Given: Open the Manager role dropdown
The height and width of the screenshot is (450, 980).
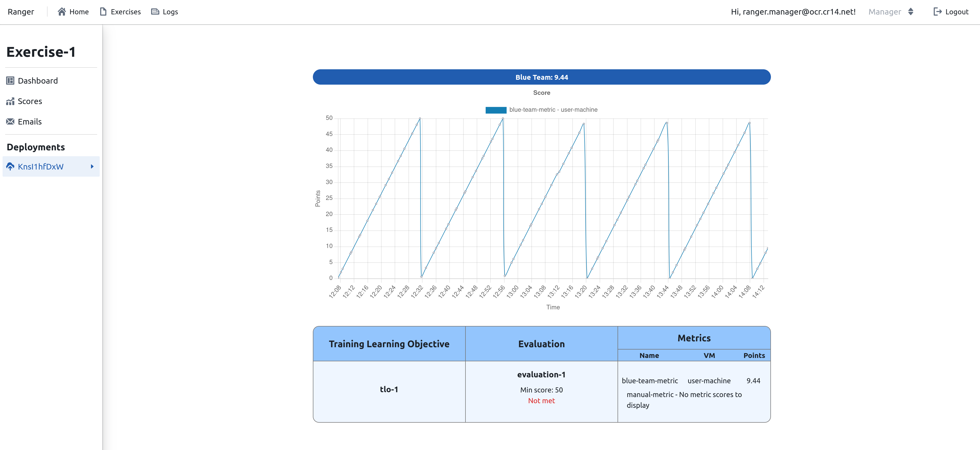Looking at the screenshot, I should pyautogui.click(x=884, y=12).
